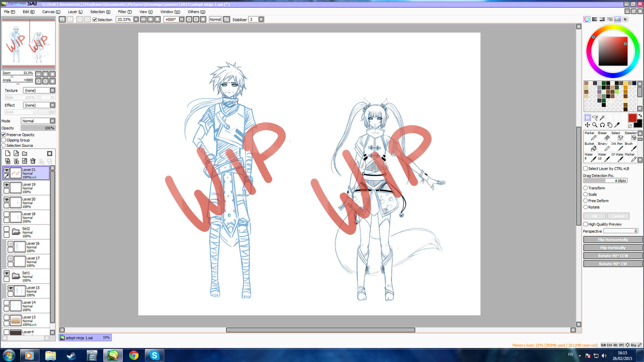Add a layer mask icon

click(x=50, y=153)
